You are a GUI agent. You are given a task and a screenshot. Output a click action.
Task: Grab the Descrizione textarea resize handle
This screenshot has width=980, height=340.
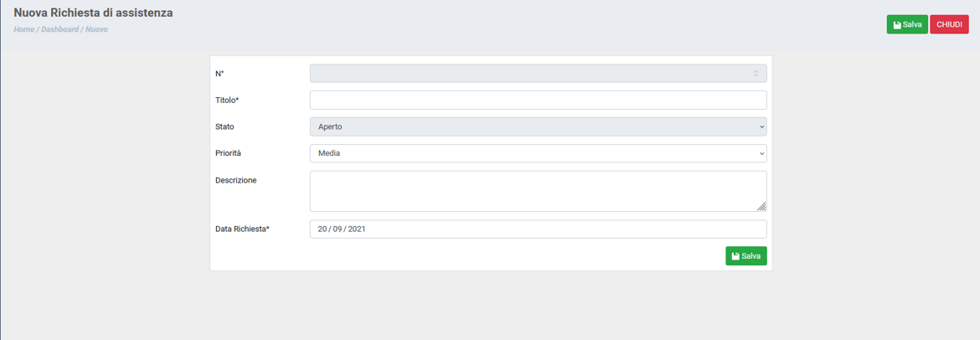[x=761, y=206]
